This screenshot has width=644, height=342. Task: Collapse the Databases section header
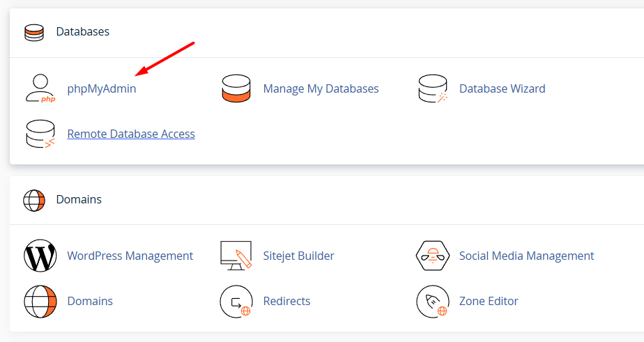[82, 32]
